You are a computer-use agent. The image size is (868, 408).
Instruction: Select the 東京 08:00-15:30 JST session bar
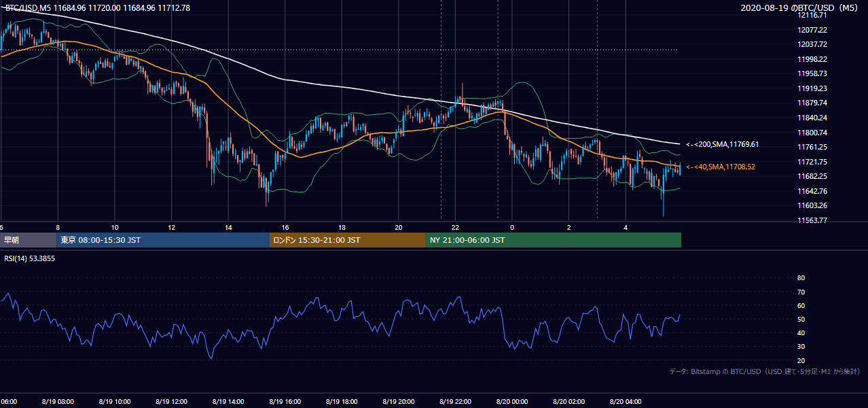point(163,240)
